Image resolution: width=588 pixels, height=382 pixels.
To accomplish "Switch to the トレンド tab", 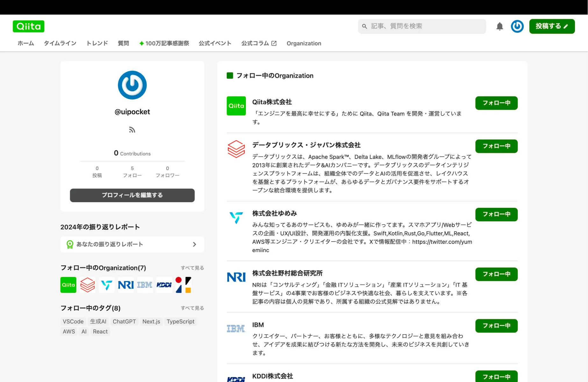I will click(x=97, y=43).
